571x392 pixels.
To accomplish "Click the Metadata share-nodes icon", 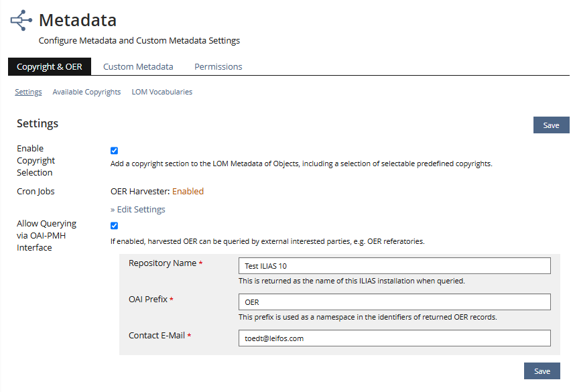I will 21,20.
